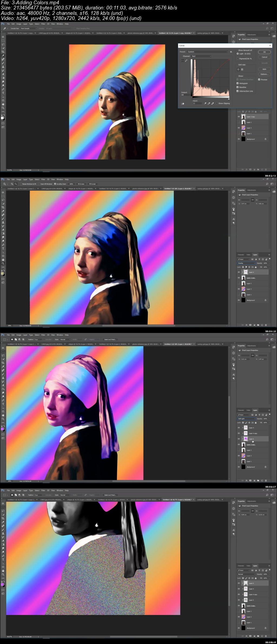Click the Feather field in the 00:06:37 options bar
The image size is (277, 644).
click(38, 339)
